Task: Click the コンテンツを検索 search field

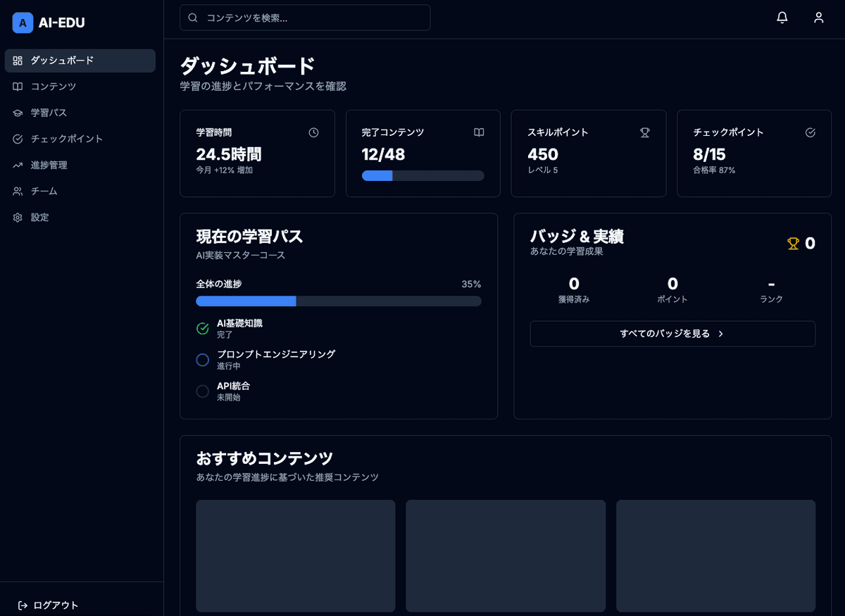Action: (x=304, y=18)
